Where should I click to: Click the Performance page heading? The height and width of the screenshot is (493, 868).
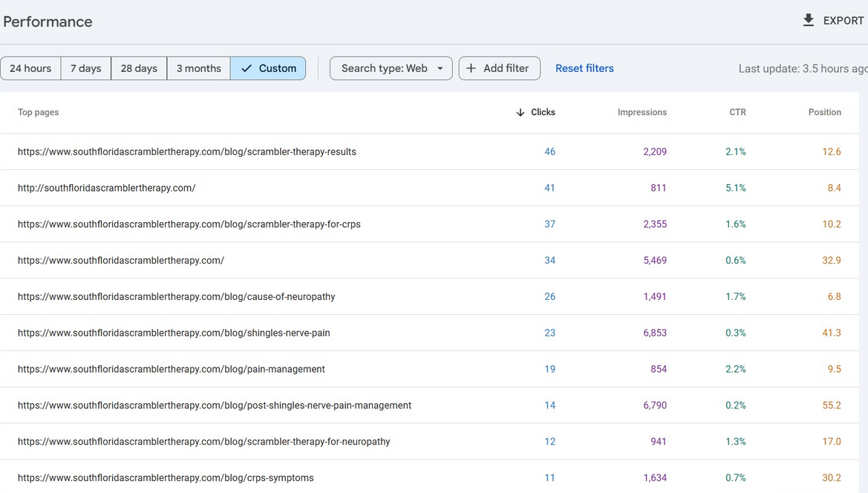pos(48,22)
